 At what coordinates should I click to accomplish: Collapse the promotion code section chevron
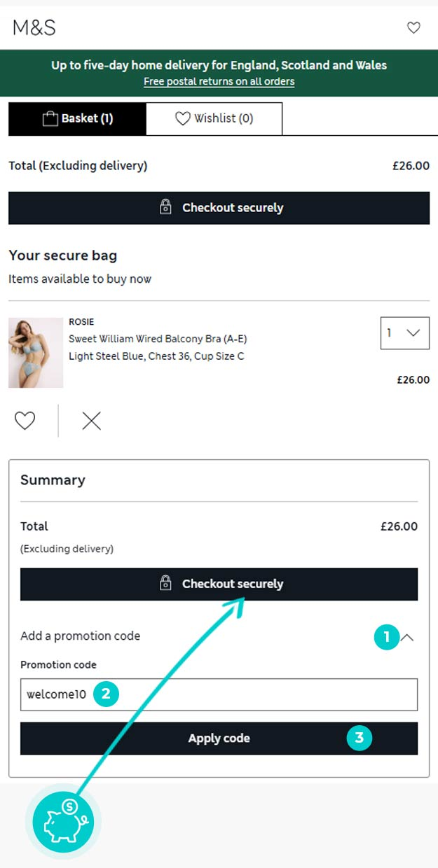click(x=407, y=637)
